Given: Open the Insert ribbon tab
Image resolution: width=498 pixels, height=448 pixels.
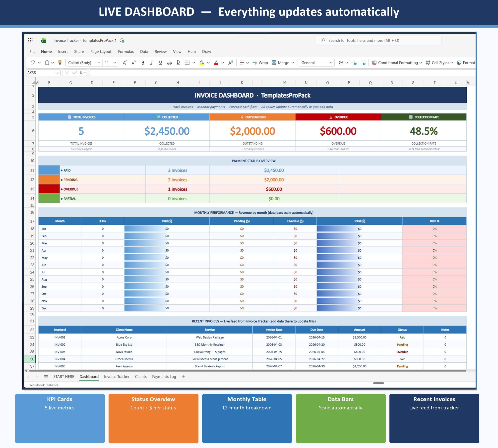Looking at the screenshot, I should 63,52.
